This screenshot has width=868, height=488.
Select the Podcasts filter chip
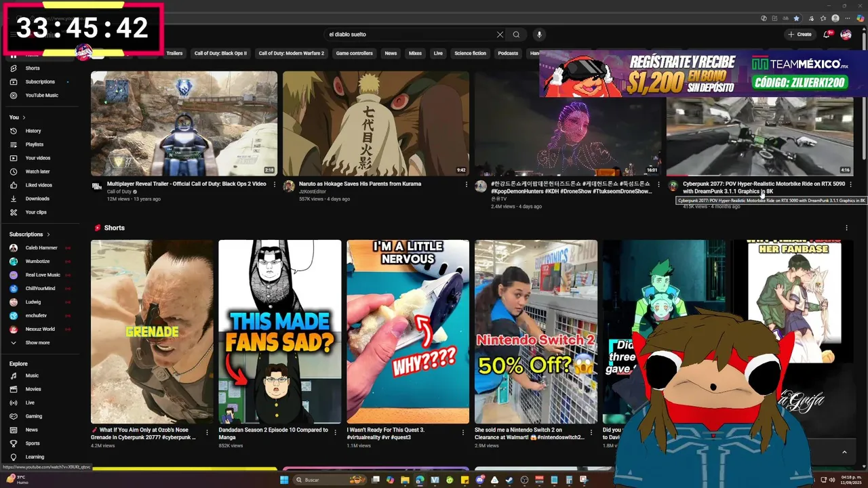click(508, 53)
